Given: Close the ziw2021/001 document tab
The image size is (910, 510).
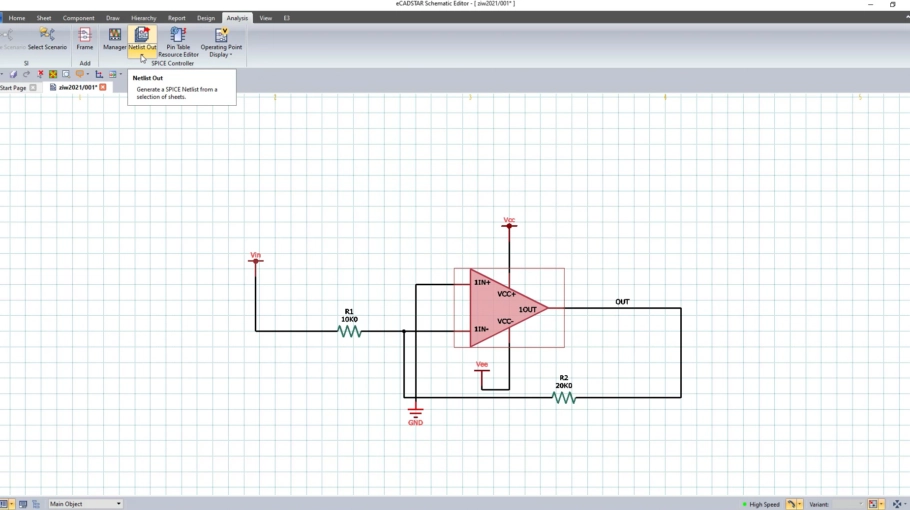Looking at the screenshot, I should coord(103,87).
